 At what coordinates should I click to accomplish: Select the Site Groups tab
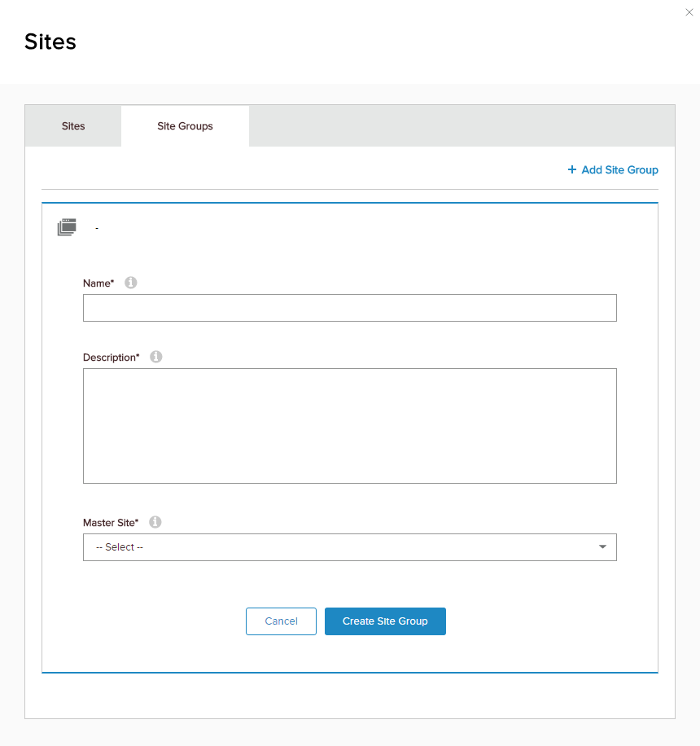[x=185, y=126]
